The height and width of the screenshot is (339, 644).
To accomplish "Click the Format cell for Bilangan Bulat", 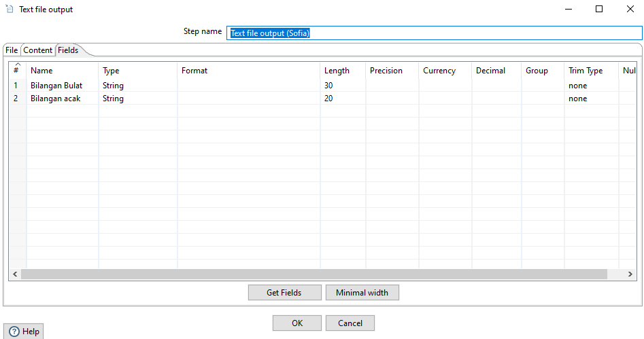I will click(x=249, y=86).
